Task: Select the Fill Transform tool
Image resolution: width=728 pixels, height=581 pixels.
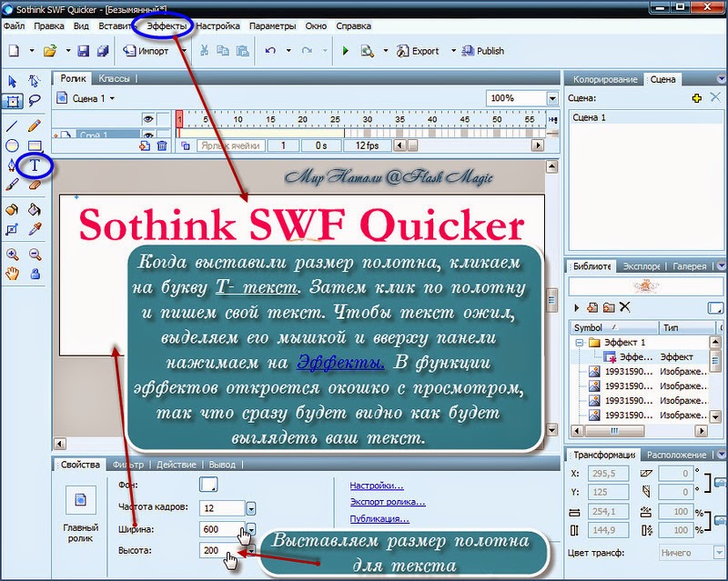Action: [12, 229]
